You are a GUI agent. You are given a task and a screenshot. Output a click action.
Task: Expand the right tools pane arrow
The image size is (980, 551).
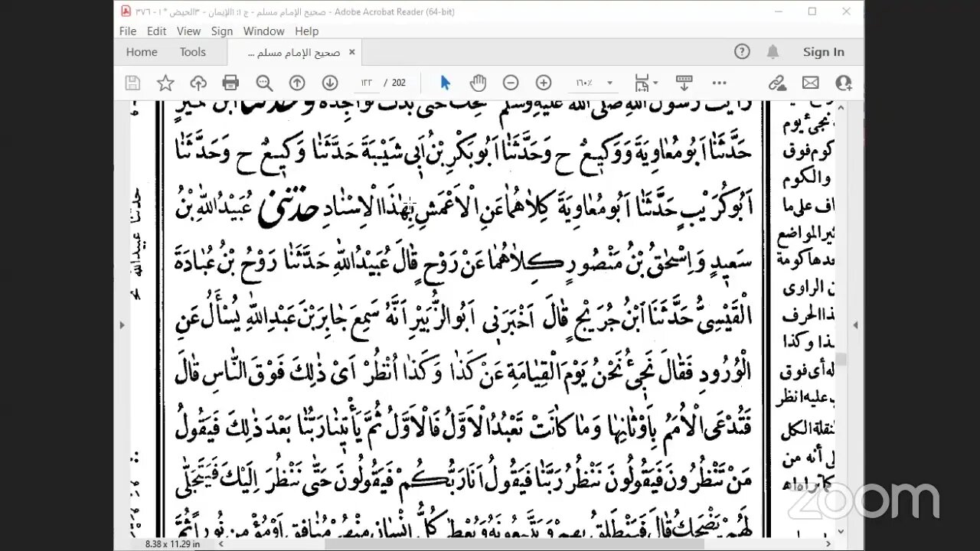click(855, 325)
